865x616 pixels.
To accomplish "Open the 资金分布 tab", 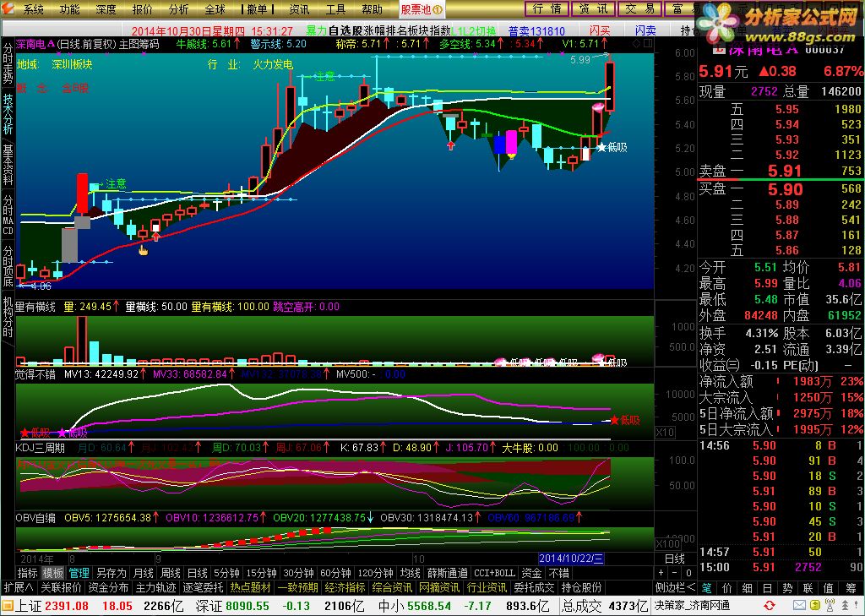I will click(109, 588).
